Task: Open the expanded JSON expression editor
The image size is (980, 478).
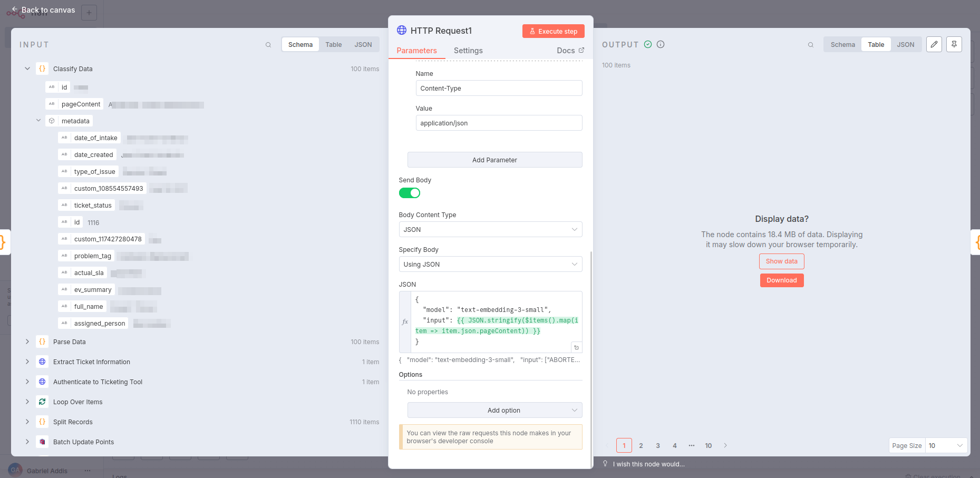Action: point(577,347)
